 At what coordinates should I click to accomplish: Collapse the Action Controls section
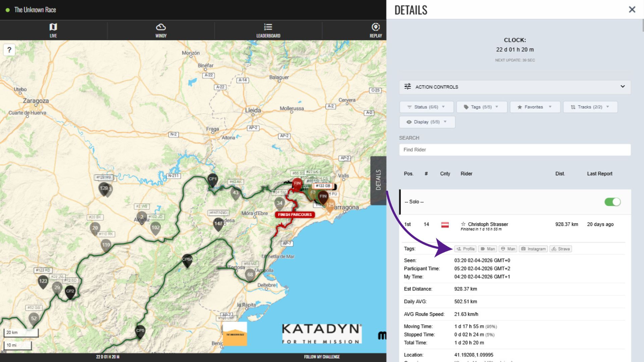[x=623, y=86]
